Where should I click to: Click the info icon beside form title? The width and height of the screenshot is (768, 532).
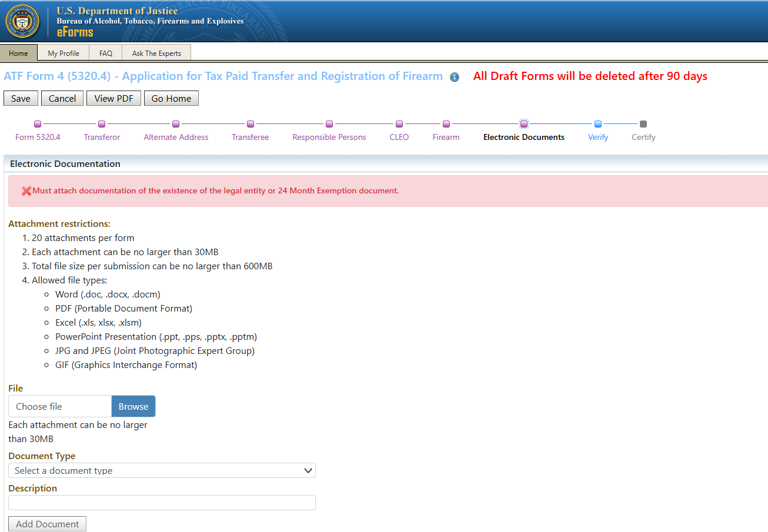point(455,77)
